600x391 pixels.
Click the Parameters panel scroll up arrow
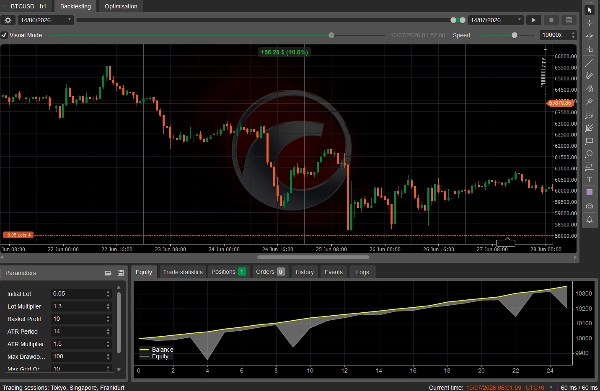pyautogui.click(x=119, y=287)
